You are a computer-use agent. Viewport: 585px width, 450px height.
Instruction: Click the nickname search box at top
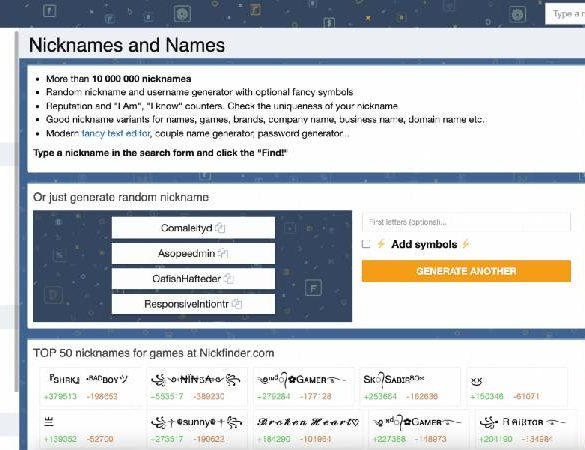tap(565, 14)
